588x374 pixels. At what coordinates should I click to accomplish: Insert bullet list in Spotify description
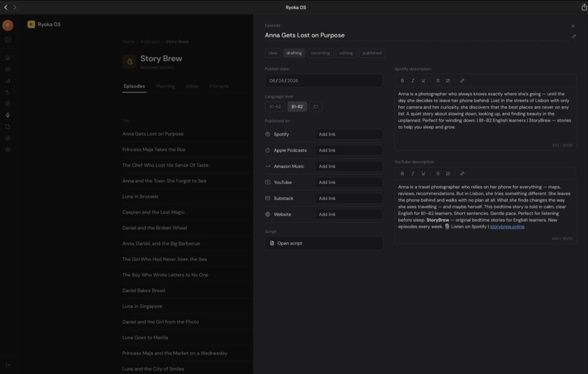click(x=438, y=80)
